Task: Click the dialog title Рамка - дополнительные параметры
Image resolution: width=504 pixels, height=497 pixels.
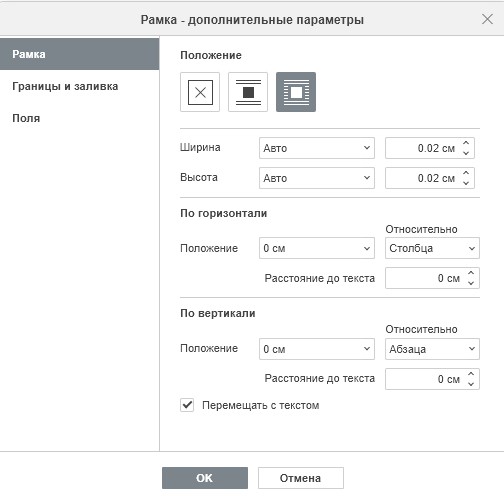Action: coord(252,20)
